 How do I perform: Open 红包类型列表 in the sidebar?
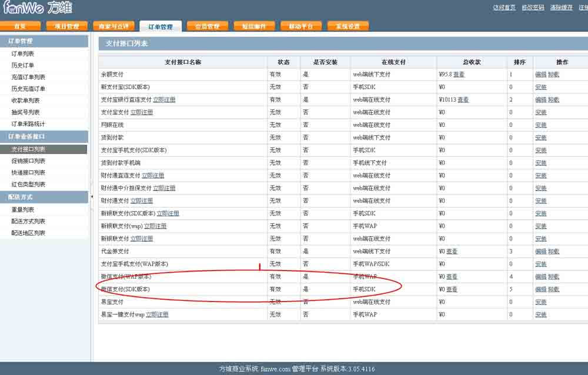tap(28, 184)
